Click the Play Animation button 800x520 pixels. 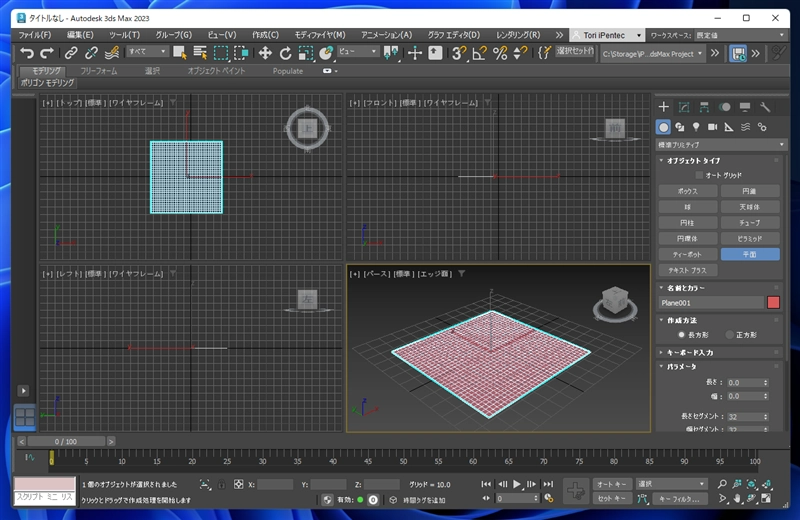pos(517,484)
